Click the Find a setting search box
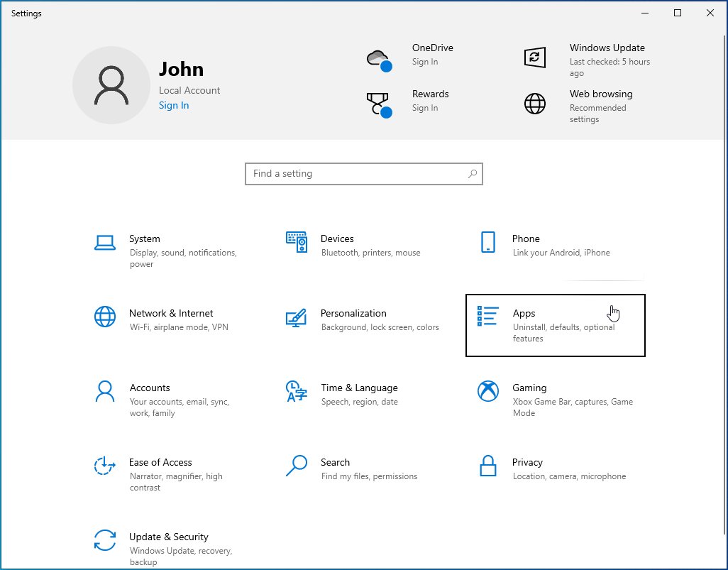The height and width of the screenshot is (570, 728). point(355,174)
